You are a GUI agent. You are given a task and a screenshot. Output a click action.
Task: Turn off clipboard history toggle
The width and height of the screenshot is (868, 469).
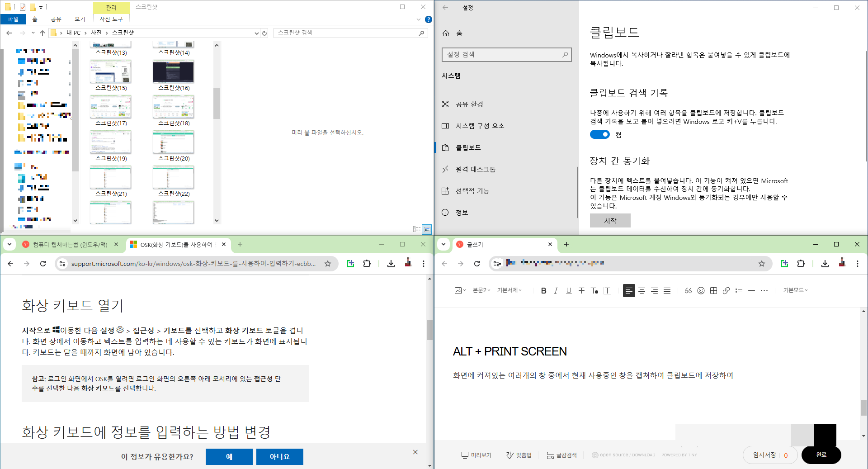tap(600, 134)
